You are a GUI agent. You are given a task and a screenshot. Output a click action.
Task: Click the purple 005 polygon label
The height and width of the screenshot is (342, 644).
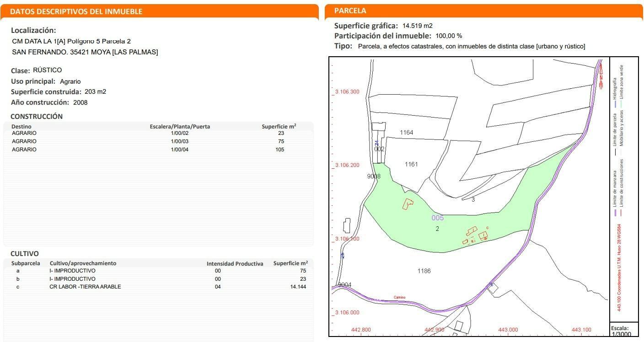tap(438, 218)
